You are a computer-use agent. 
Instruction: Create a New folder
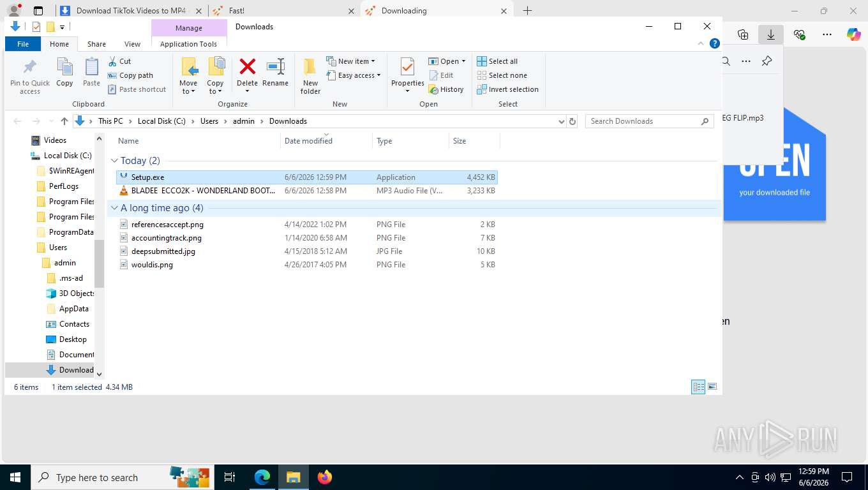point(310,76)
